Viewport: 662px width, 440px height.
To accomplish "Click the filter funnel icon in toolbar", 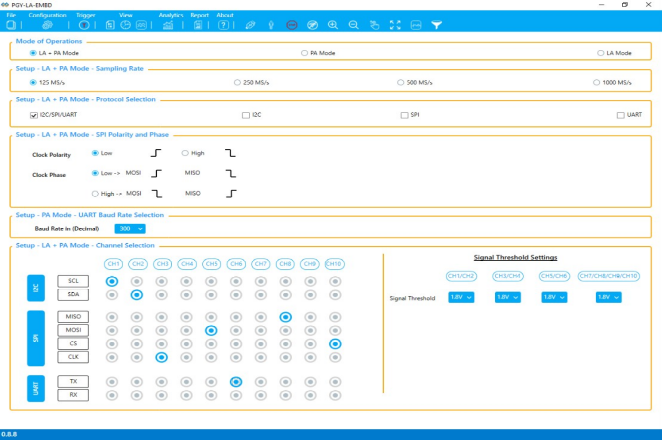I will pyautogui.click(x=436, y=24).
